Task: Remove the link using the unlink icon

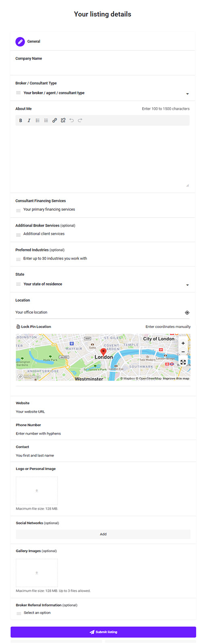Action: (63, 121)
